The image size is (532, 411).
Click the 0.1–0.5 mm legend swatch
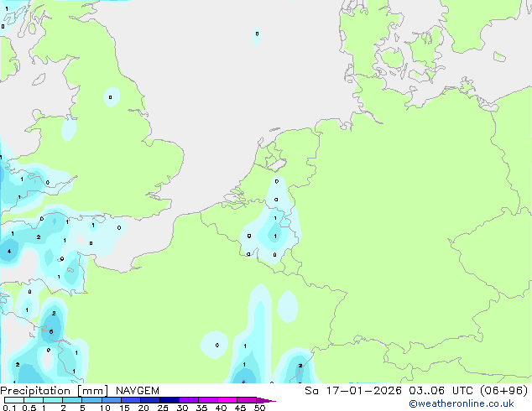[x=14, y=400]
